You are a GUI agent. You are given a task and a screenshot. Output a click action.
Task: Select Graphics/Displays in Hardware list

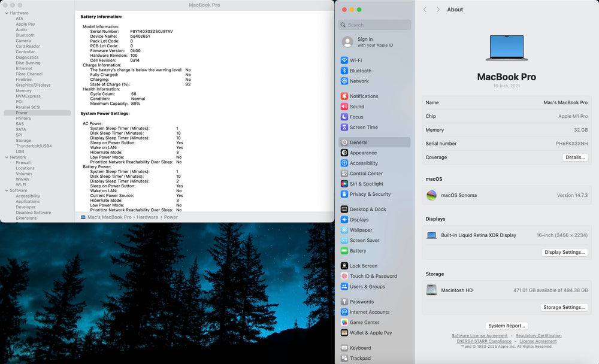[x=33, y=85]
